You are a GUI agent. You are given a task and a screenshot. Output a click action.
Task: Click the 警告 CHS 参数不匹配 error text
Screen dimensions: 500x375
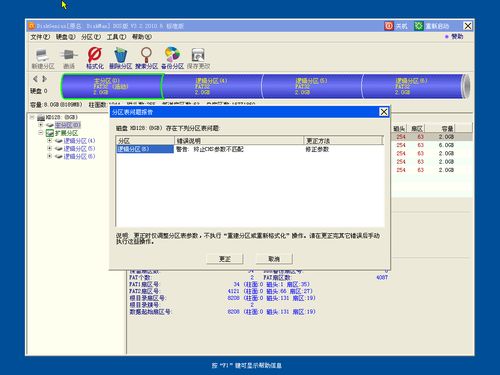coord(210,149)
